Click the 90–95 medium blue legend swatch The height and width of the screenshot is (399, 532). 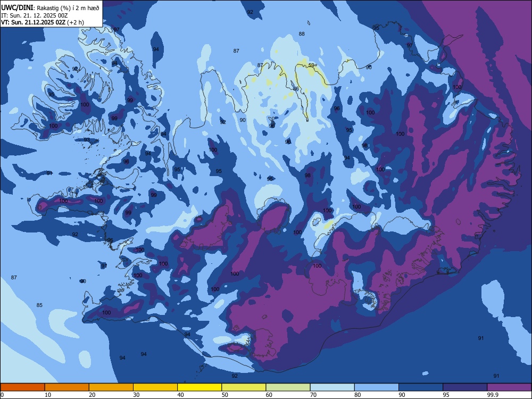421,387
